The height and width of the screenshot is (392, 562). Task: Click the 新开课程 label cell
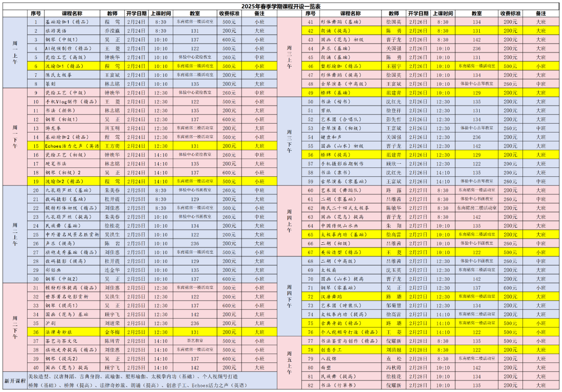coord(15,381)
